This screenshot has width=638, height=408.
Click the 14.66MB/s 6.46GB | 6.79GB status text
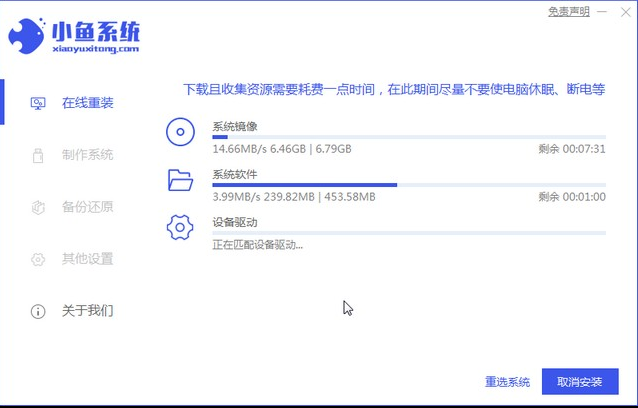[282, 149]
